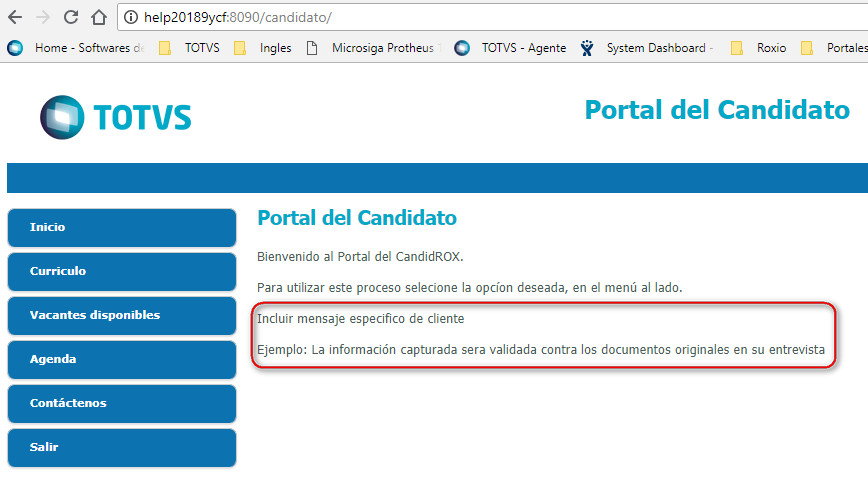Select Contáctenos in the side menu
The width and height of the screenshot is (868, 478).
pos(122,404)
